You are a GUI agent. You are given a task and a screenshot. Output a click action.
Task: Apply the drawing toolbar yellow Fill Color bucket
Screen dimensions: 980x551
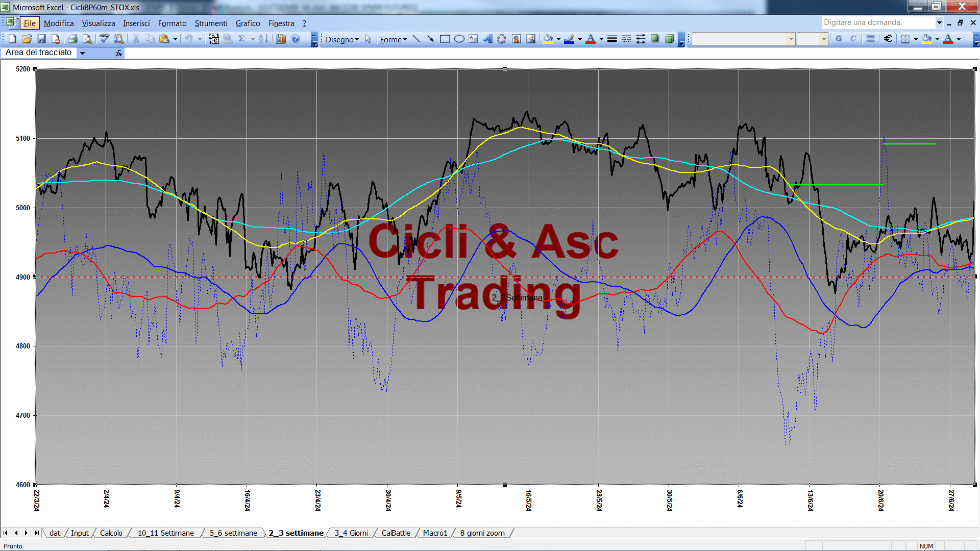[548, 39]
